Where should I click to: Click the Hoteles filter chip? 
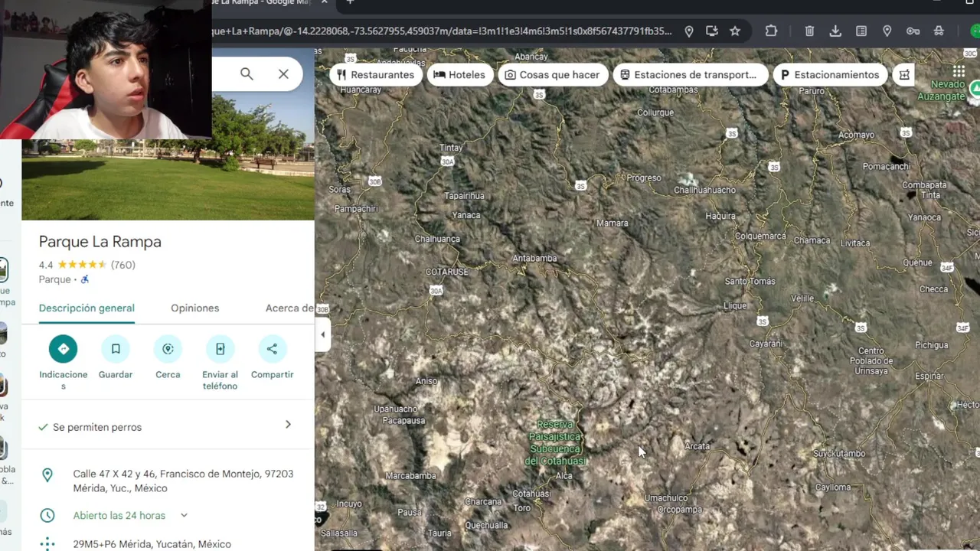(x=459, y=74)
